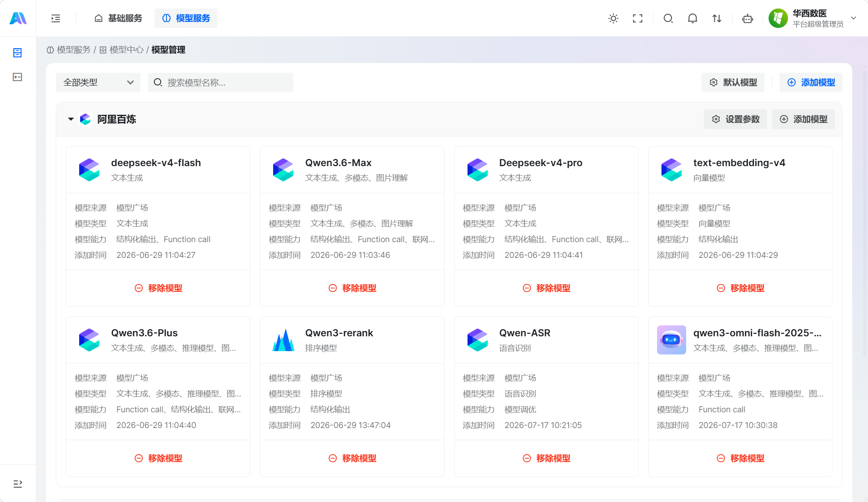Remove the Qwen3.6-Plus model

pos(158,458)
